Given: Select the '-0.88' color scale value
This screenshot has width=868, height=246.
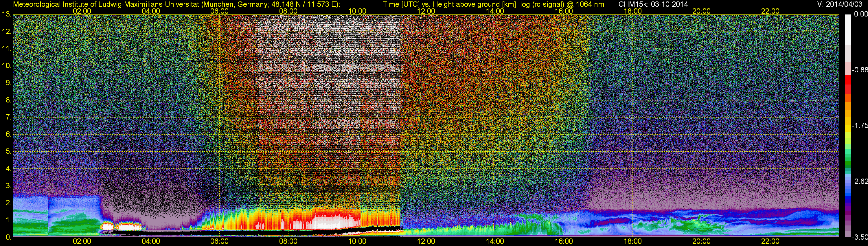Looking at the screenshot, I should 860,70.
